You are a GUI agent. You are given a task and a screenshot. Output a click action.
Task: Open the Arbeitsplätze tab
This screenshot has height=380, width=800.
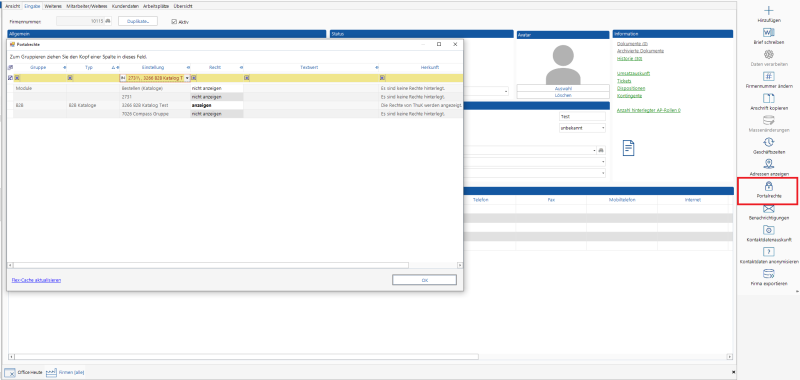(157, 6)
